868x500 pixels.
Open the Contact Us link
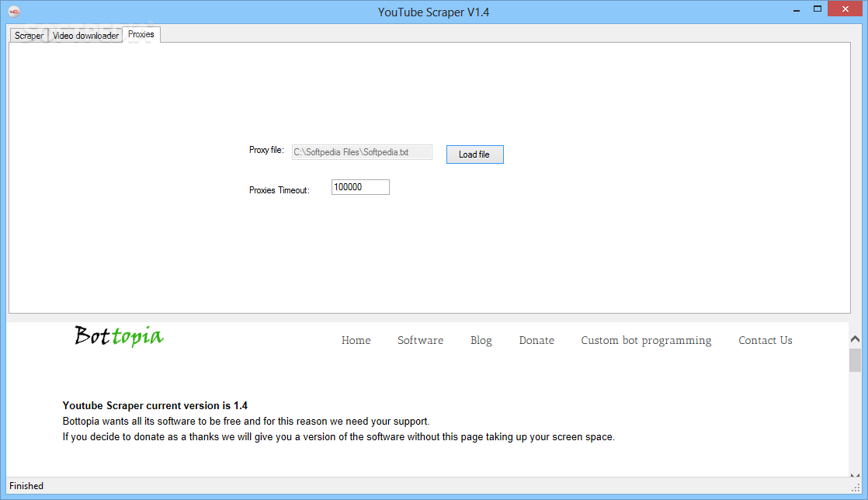[x=765, y=340]
